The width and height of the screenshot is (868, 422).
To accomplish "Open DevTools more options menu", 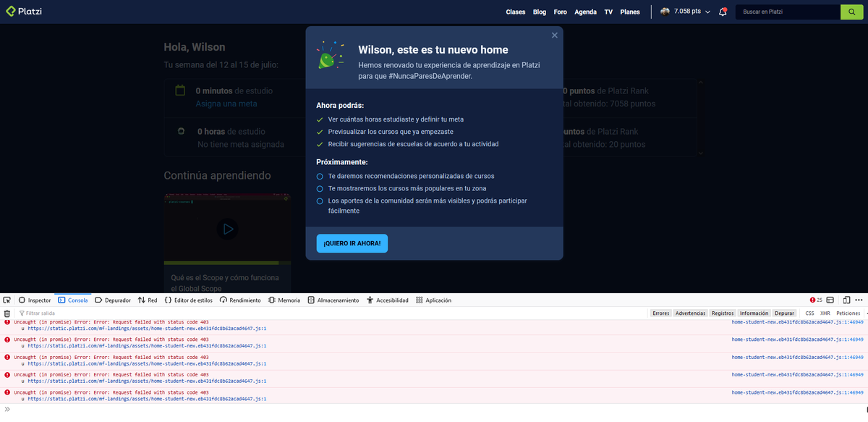I will point(859,300).
